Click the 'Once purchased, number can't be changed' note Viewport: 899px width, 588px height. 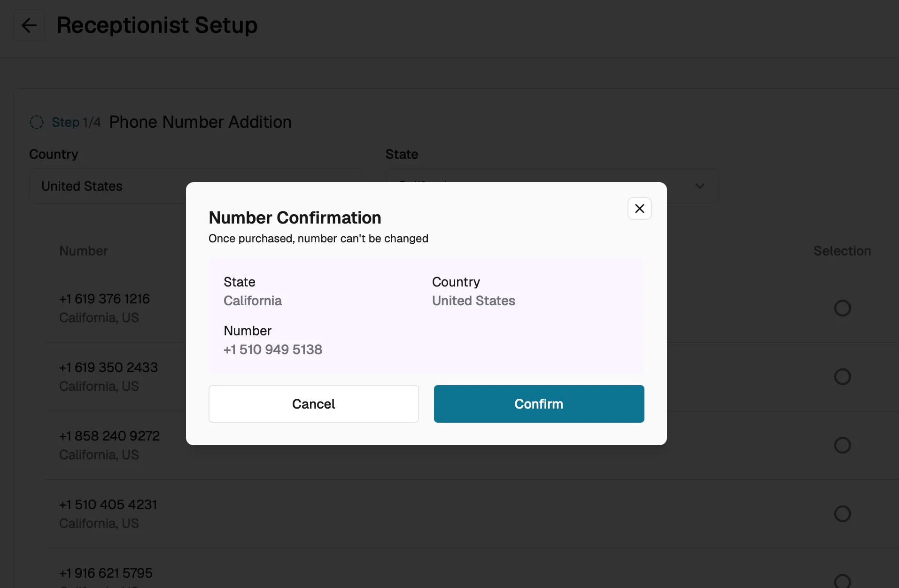click(318, 239)
